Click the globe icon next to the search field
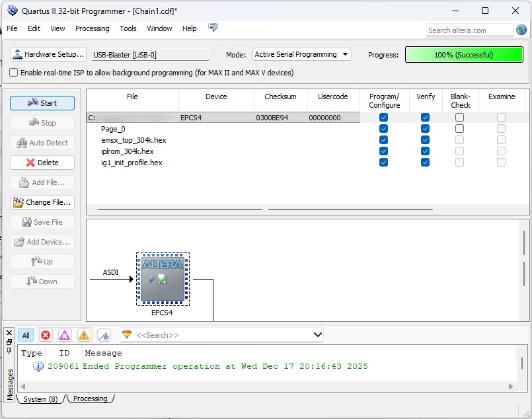Screen dimensions: 532x419 (523, 30)
